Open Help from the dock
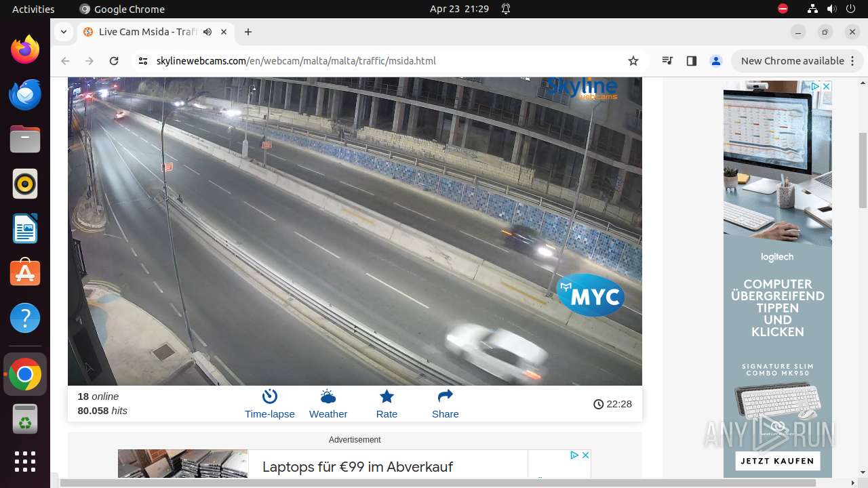The width and height of the screenshot is (868, 488). point(25,318)
